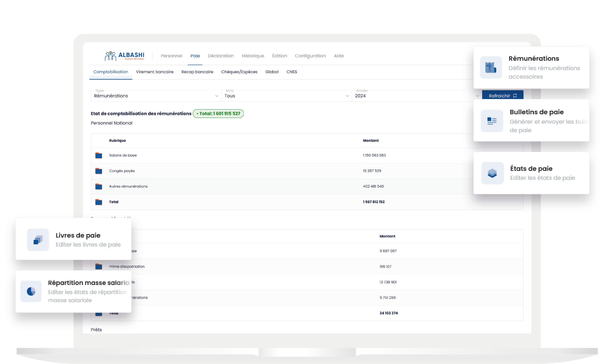Click the Rémunérations card icon

pyautogui.click(x=491, y=67)
